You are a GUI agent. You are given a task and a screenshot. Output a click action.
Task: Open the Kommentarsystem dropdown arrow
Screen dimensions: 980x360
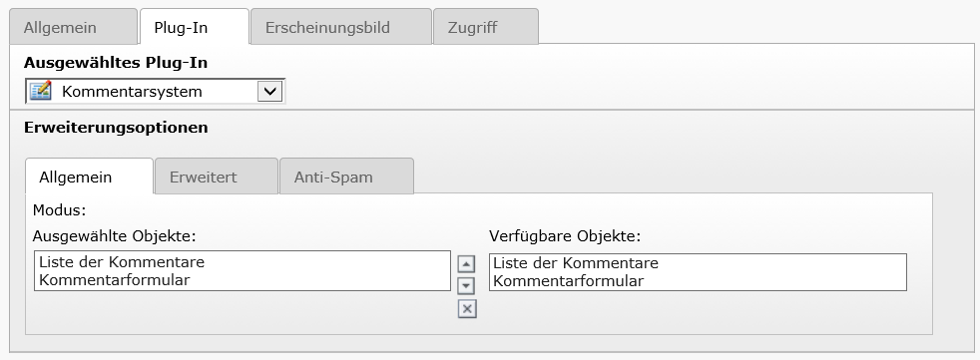pyautogui.click(x=269, y=92)
